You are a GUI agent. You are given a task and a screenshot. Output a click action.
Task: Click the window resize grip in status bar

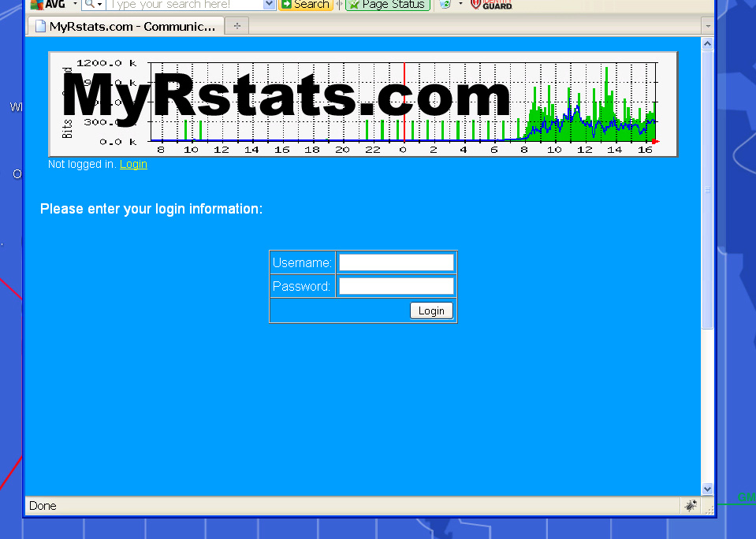(709, 510)
